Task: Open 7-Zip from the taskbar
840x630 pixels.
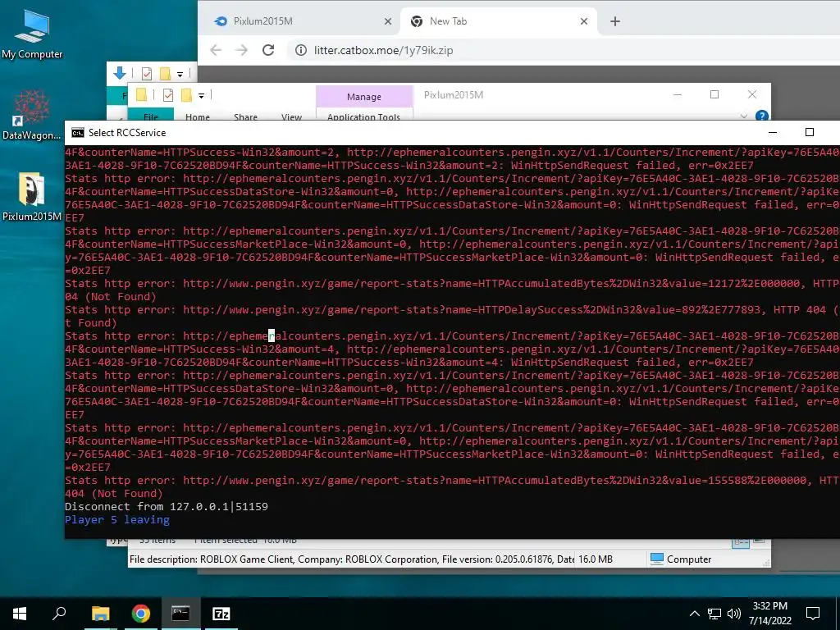Action: 221,614
